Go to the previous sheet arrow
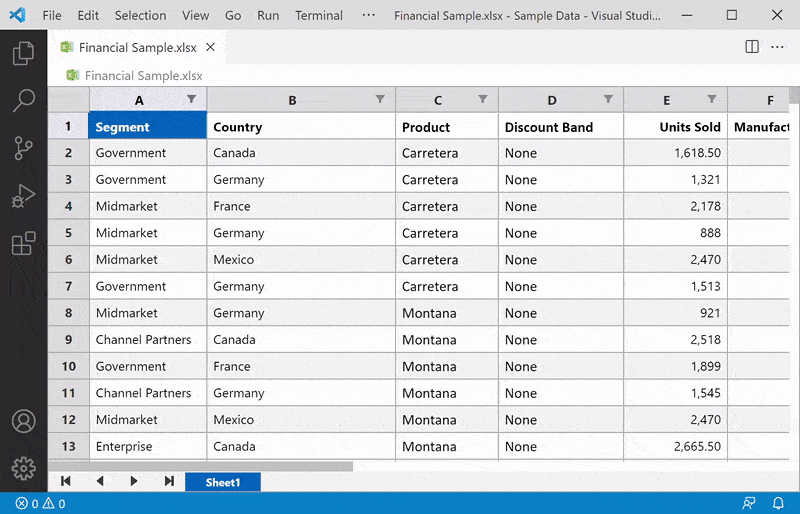 click(x=100, y=481)
